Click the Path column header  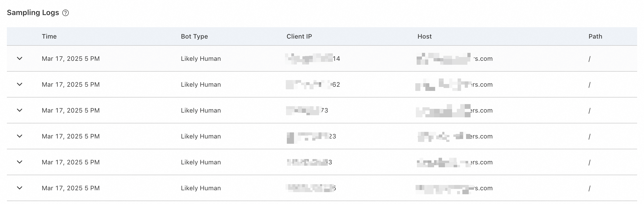click(595, 36)
